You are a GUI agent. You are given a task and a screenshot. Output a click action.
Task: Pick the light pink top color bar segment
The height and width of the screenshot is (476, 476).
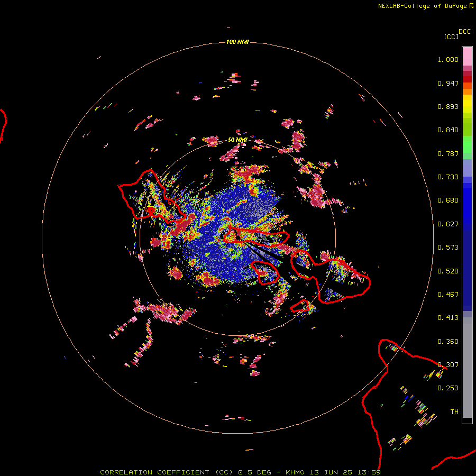tap(467, 56)
